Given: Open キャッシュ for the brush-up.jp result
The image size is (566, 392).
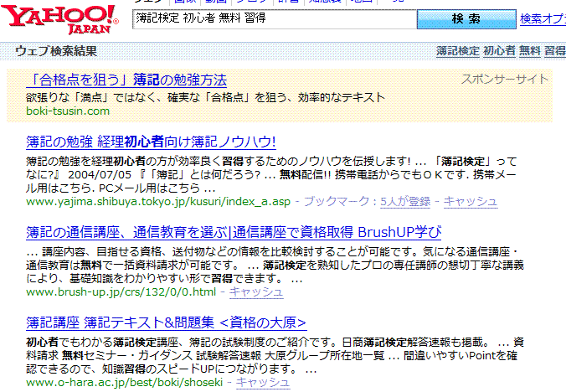Looking at the screenshot, I should pos(256,291).
